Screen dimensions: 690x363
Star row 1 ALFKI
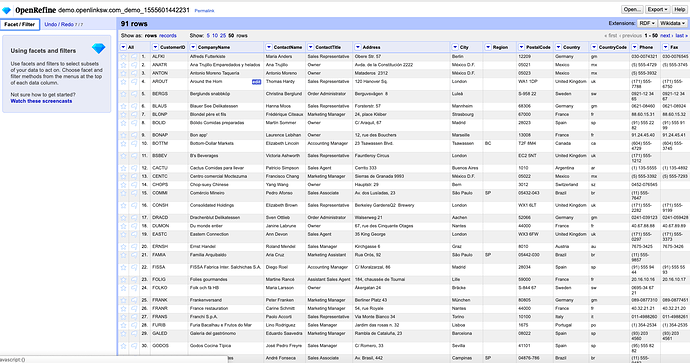[124, 56]
